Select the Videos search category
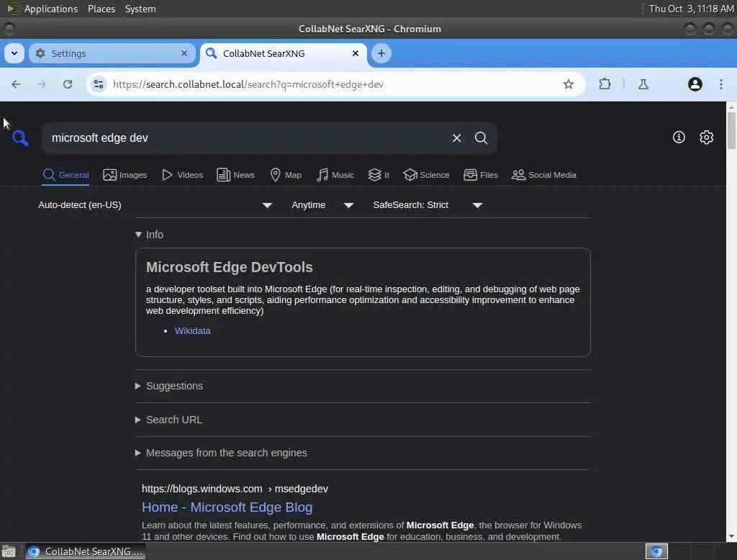 [x=182, y=175]
